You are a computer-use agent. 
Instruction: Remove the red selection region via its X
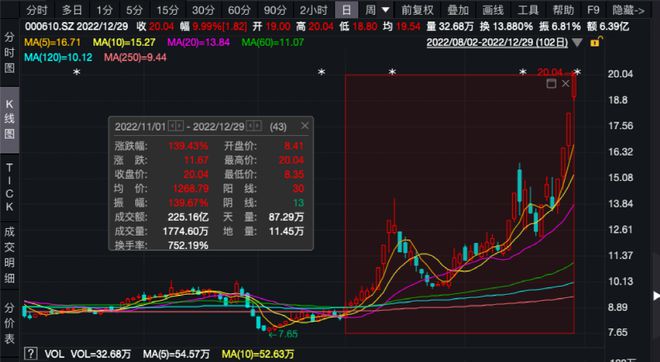566,83
